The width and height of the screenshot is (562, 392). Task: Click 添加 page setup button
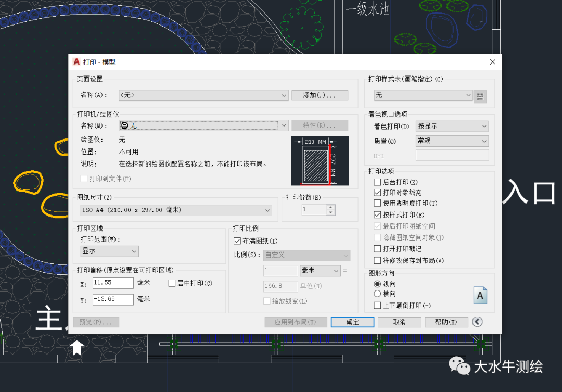tap(320, 95)
